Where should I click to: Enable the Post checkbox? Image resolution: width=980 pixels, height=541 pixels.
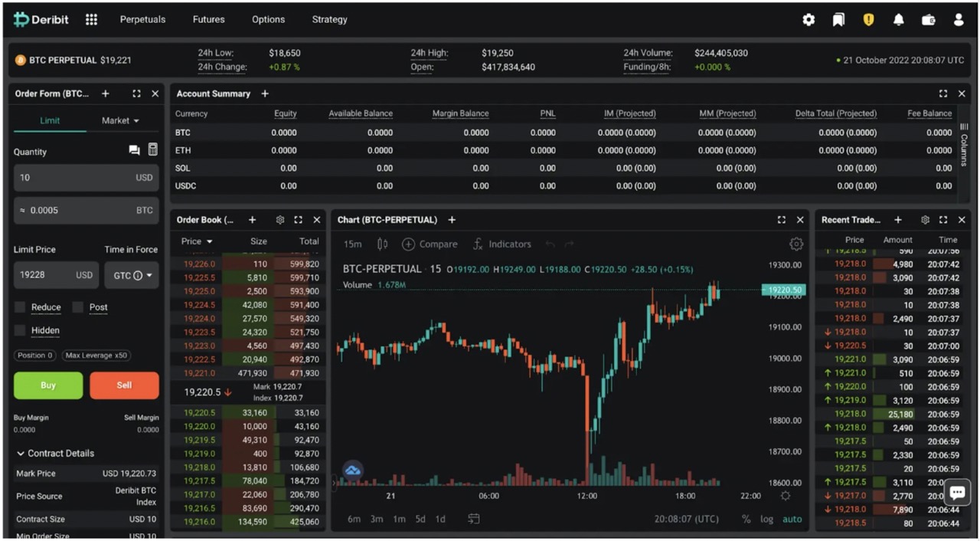click(76, 307)
